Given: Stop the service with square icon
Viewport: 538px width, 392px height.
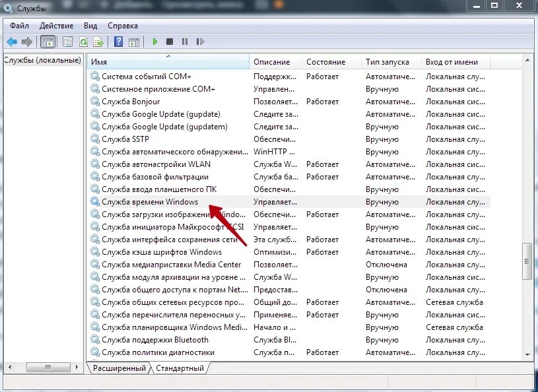Looking at the screenshot, I should tap(170, 42).
